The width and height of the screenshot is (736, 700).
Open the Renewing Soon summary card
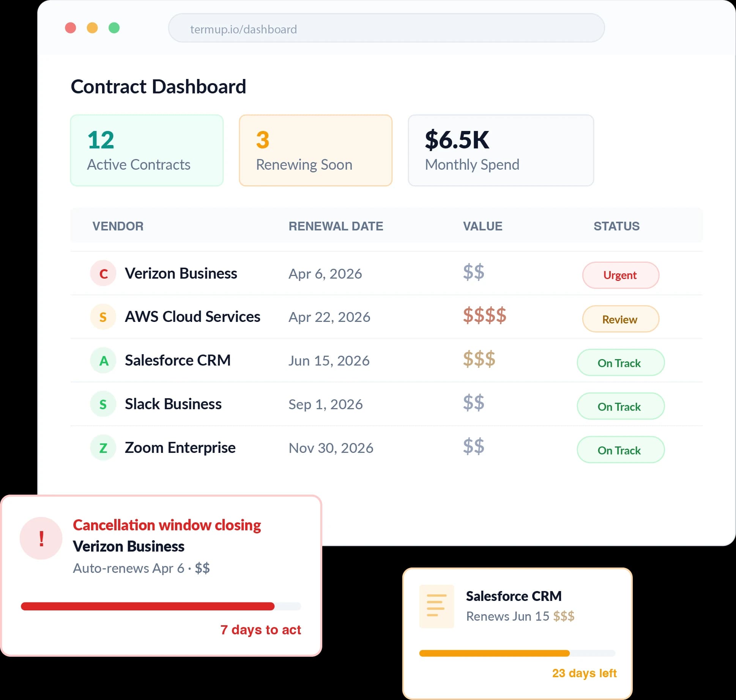(x=315, y=150)
